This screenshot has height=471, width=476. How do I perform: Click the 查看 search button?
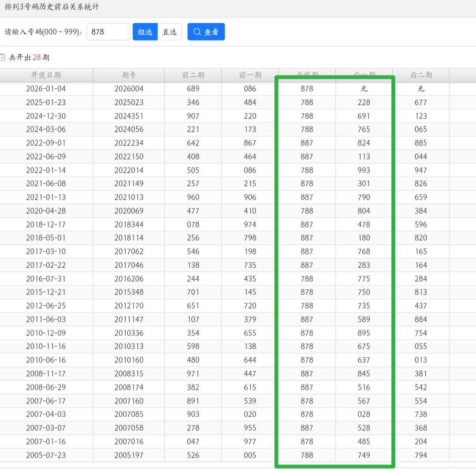tap(206, 32)
